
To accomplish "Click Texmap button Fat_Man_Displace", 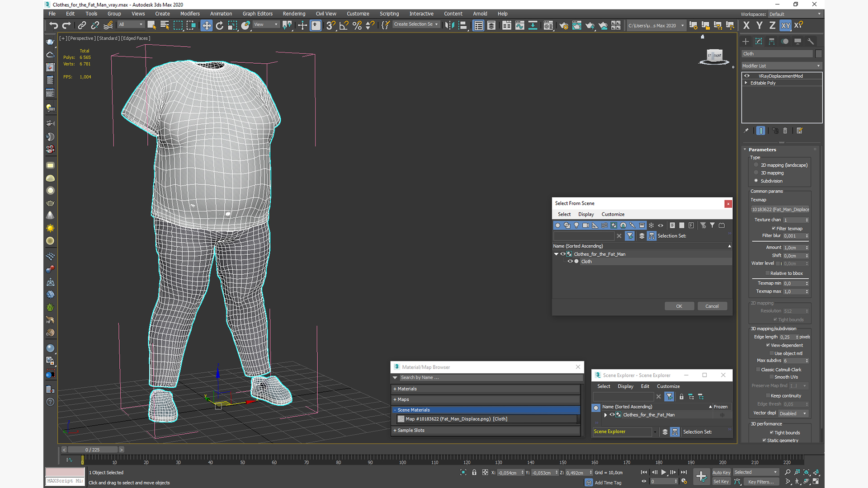I will pos(780,210).
